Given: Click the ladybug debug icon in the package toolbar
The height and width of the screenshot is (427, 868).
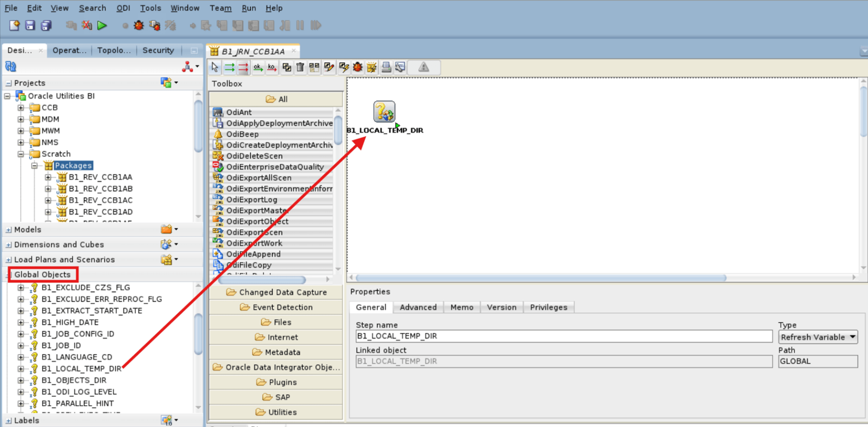Looking at the screenshot, I should (x=357, y=68).
